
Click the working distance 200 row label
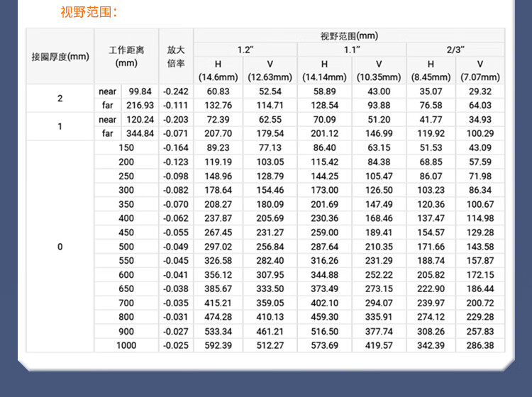(x=126, y=162)
